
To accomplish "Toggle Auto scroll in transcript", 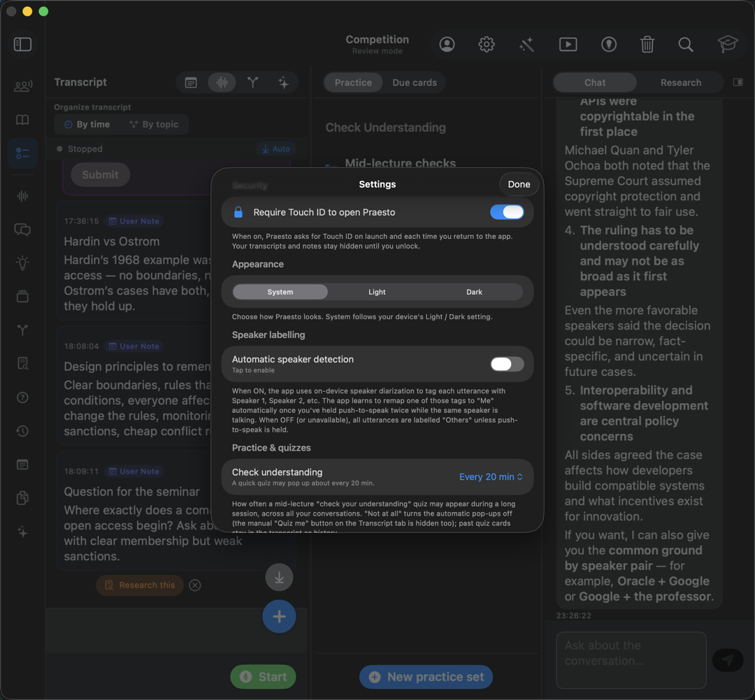I will 276,149.
